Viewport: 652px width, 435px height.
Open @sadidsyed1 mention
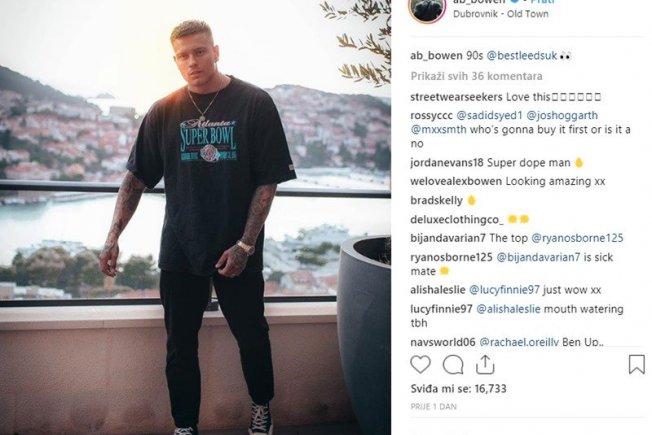coord(489,115)
